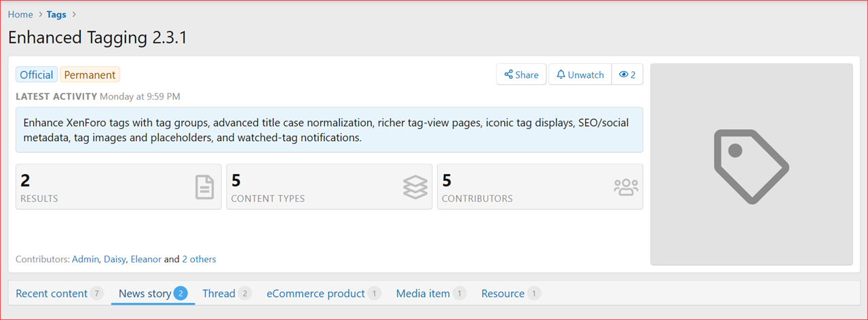Open contributor Daisy's profile

[115, 259]
